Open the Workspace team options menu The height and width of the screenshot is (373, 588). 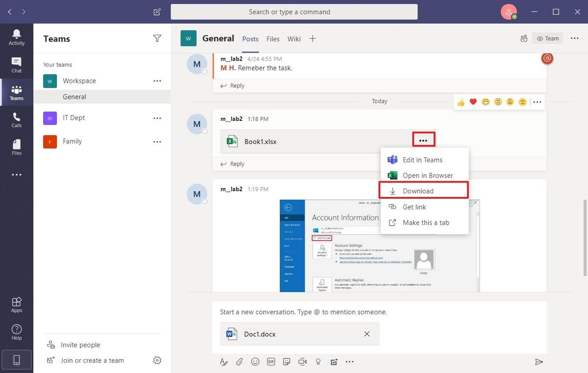pos(157,81)
